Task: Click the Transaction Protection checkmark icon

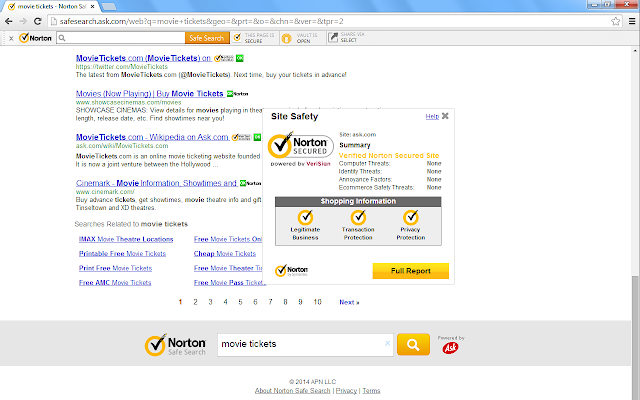Action: [358, 217]
